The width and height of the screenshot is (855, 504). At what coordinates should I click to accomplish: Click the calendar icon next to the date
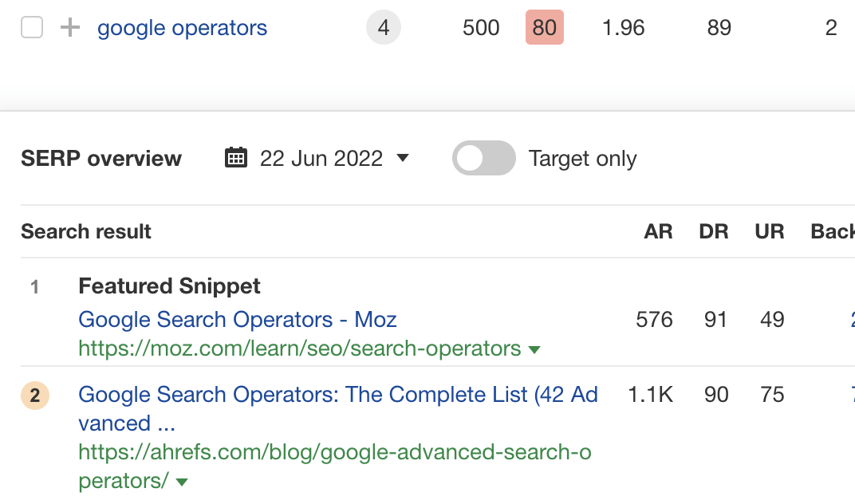(235, 158)
